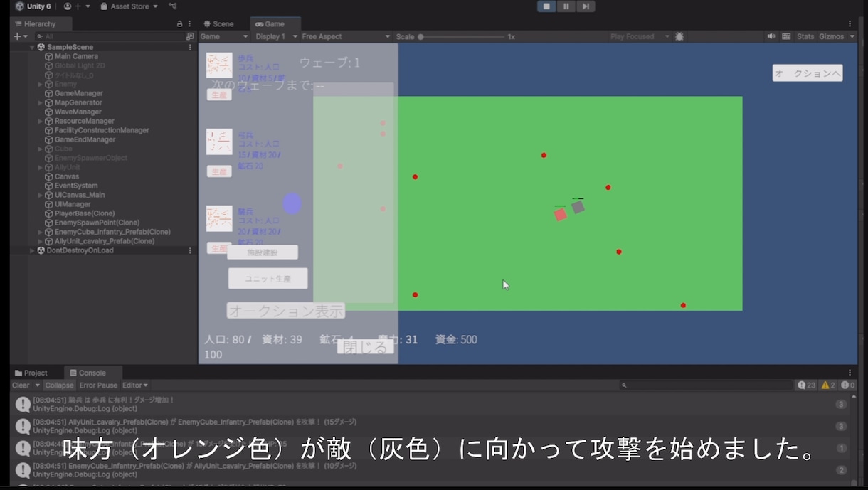Switch to the Project tab

point(31,373)
